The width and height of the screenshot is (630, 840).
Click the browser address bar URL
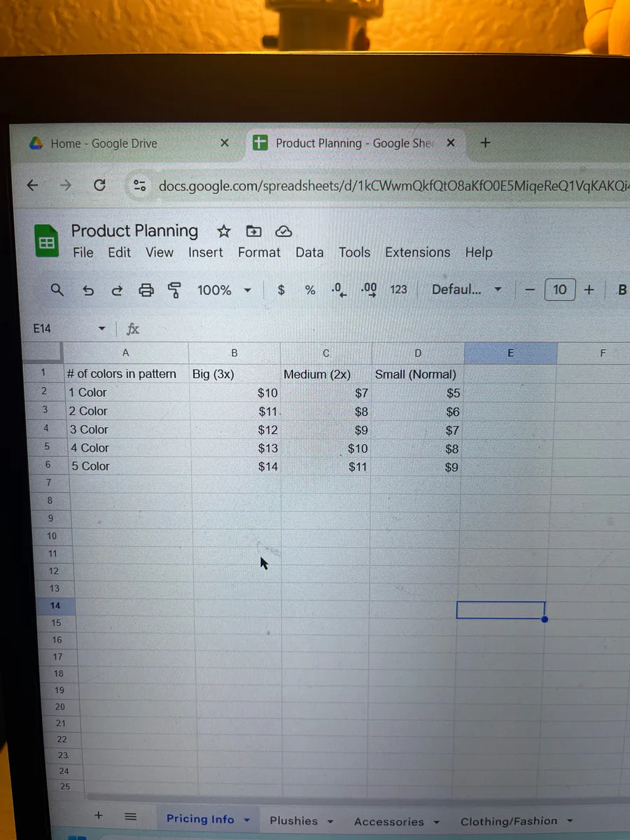point(393,186)
